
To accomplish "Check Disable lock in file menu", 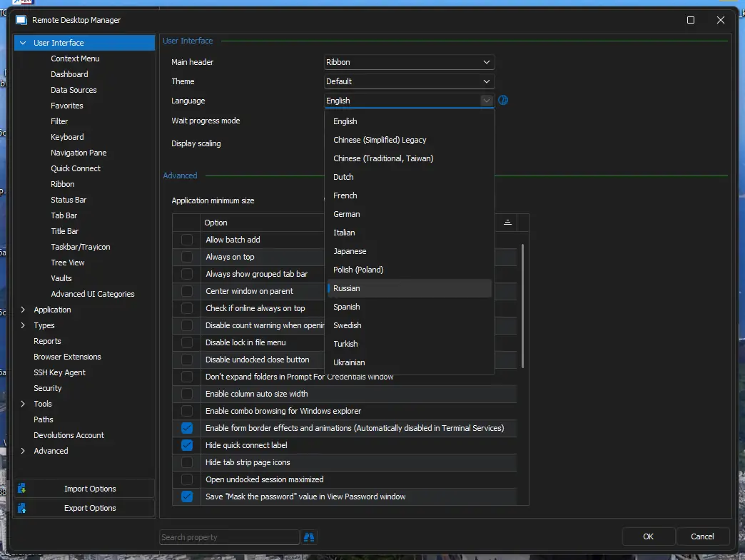I will point(187,342).
